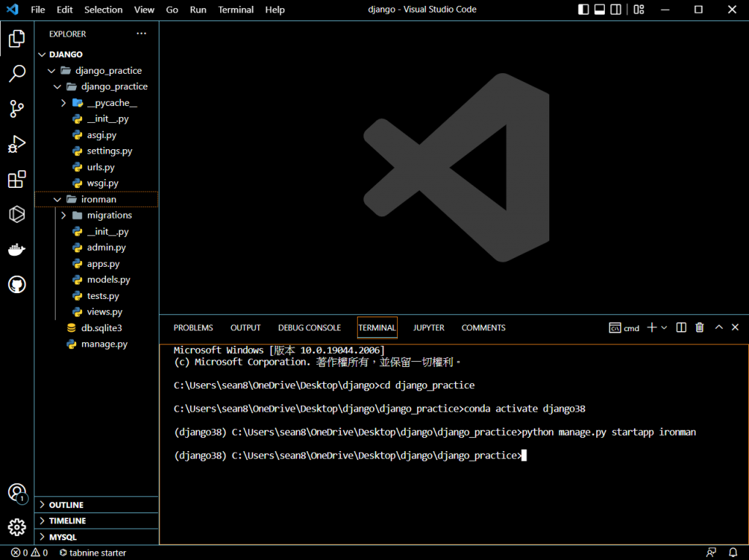The height and width of the screenshot is (560, 749).
Task: Open the Search view icon
Action: coord(17,74)
